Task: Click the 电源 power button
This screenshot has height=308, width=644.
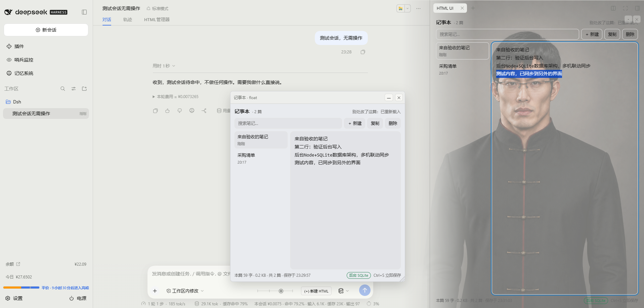Action: click(x=78, y=298)
